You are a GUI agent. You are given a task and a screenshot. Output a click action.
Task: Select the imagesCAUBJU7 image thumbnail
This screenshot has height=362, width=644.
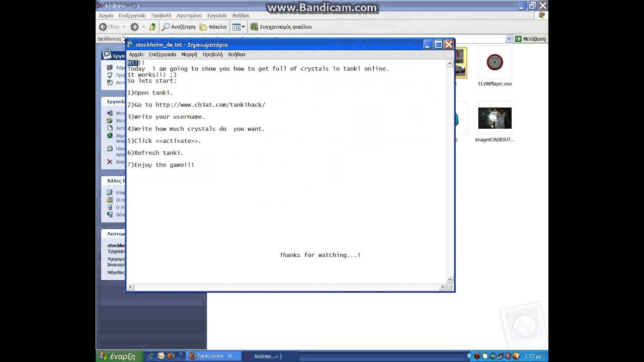[495, 118]
